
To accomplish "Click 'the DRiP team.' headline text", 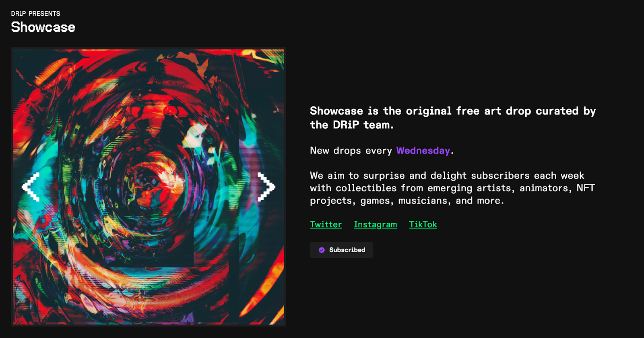I will click(x=352, y=125).
